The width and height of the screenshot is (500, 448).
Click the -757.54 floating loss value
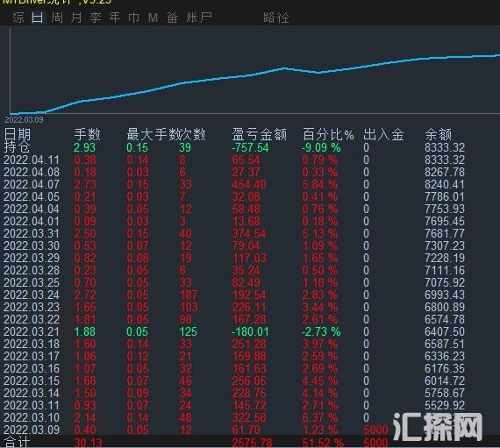(x=250, y=148)
